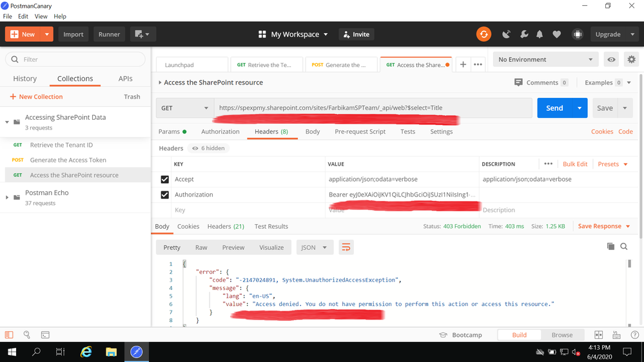Toggle response line wrap icon
The height and width of the screenshot is (362, 644).
[346, 247]
